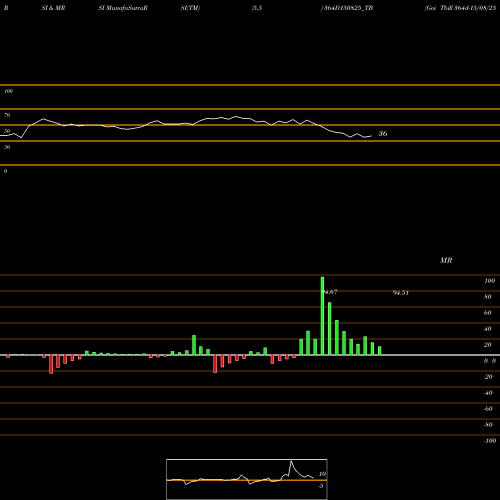Click the current RSI value '36'

coord(383,134)
